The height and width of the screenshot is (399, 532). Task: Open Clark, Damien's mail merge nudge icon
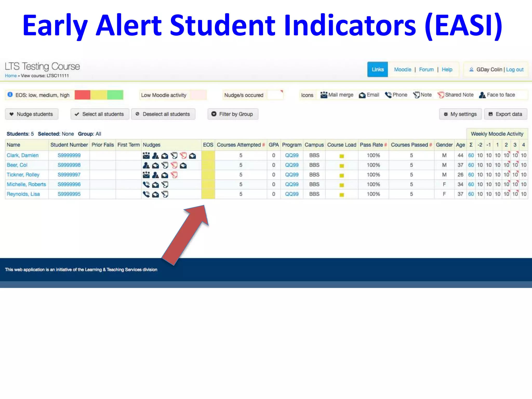(146, 156)
